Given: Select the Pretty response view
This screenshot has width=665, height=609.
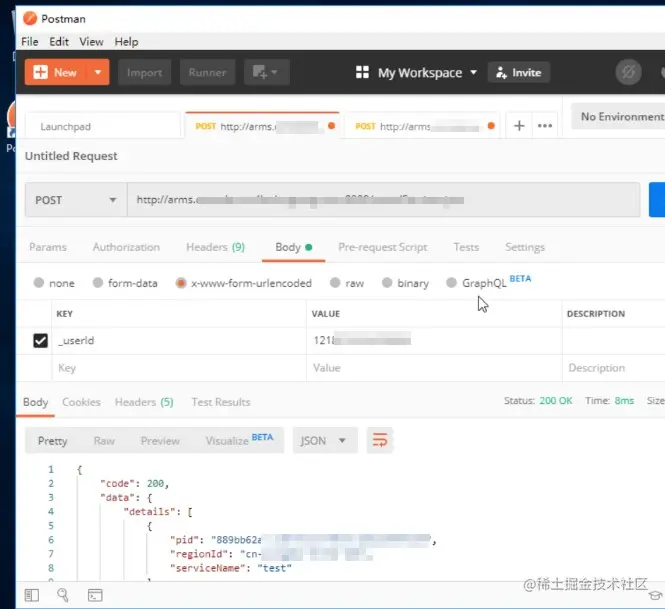Looking at the screenshot, I should coord(52,441).
